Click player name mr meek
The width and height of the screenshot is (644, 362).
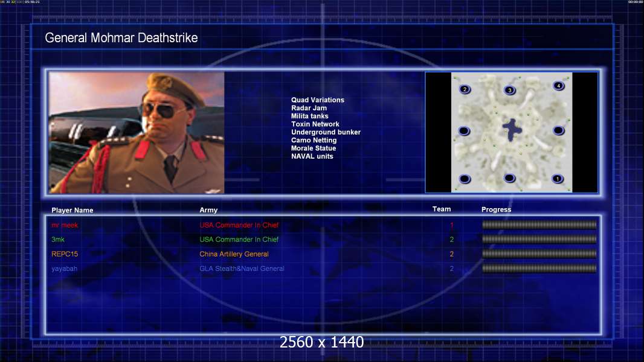pos(65,225)
